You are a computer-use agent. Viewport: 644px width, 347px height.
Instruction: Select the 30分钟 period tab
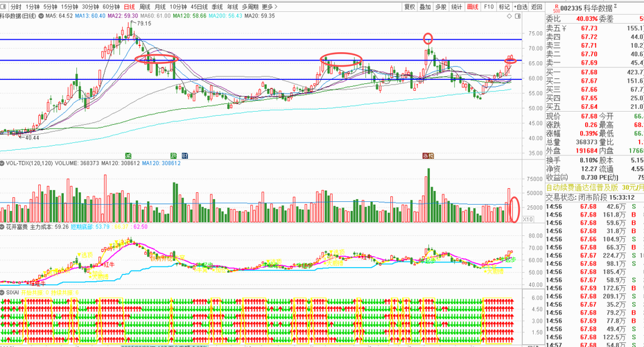click(90, 6)
